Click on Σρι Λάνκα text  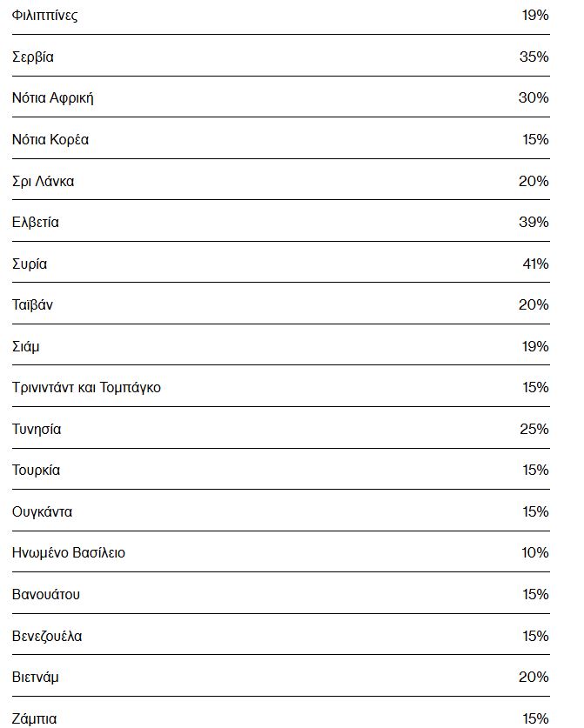coord(44,181)
